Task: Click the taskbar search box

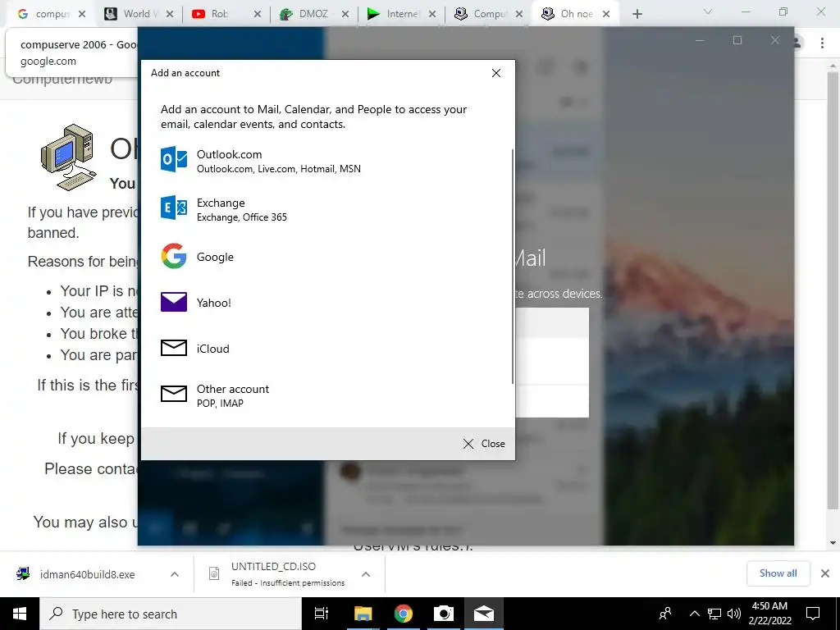Action: 171,614
